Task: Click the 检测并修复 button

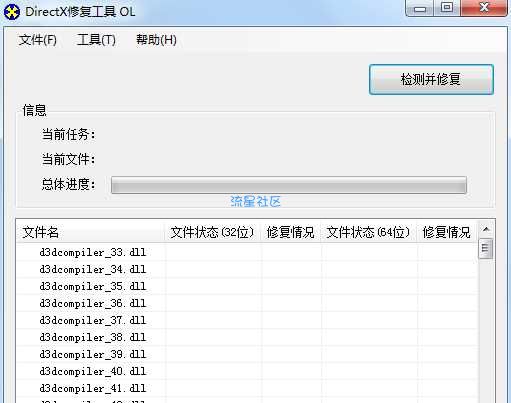Action: pos(431,79)
